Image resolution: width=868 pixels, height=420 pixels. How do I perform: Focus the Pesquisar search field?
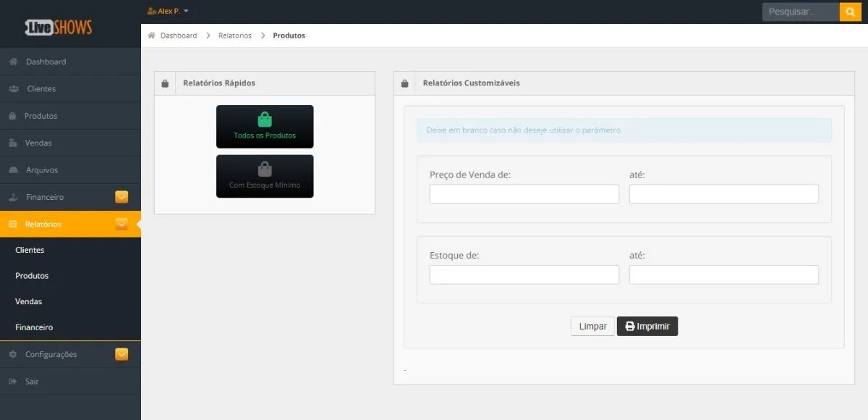[x=801, y=12]
